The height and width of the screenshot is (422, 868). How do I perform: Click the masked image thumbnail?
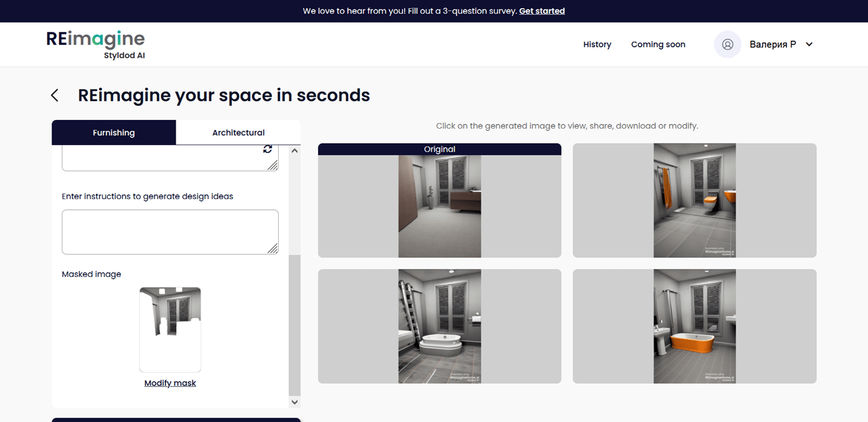click(170, 330)
